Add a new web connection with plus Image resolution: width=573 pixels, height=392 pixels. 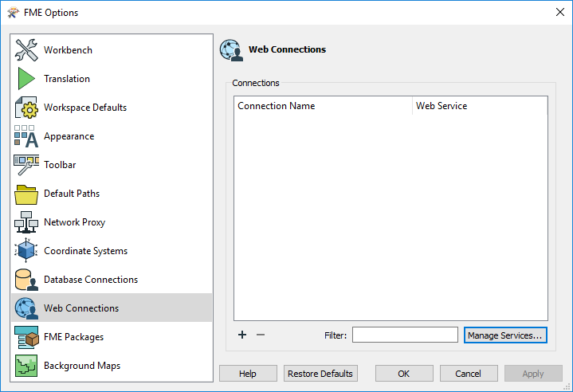[242, 335]
